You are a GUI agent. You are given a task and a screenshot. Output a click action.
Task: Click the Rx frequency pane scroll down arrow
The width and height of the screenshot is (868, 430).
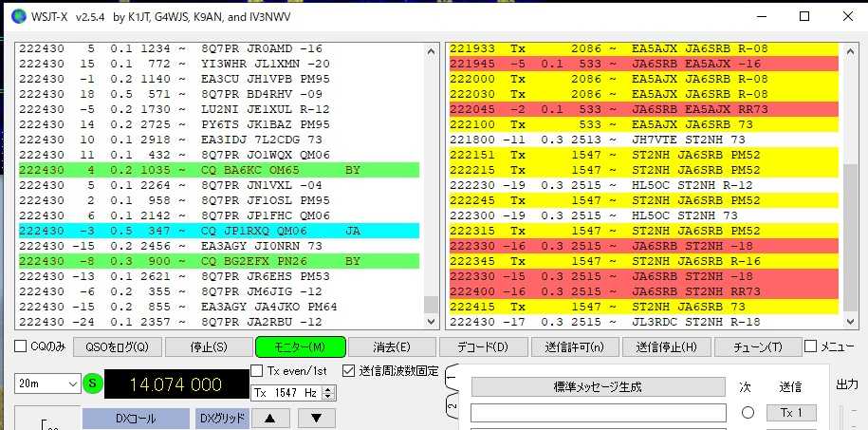coord(850,321)
